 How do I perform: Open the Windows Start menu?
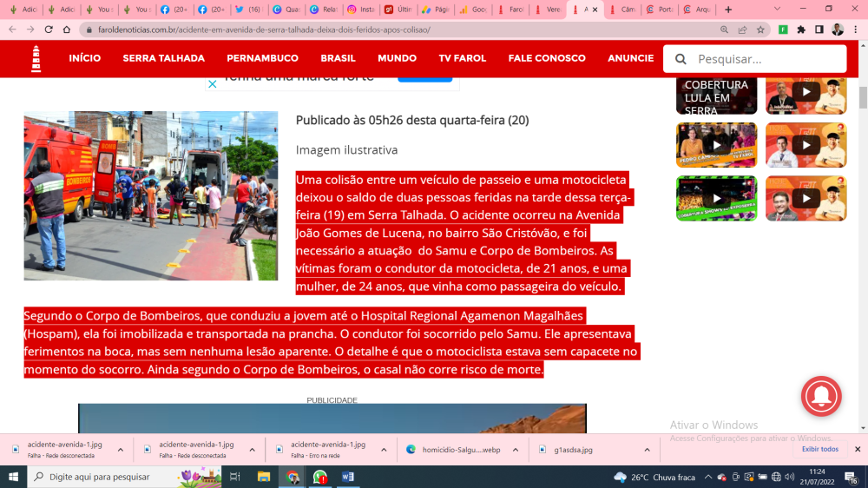(x=13, y=477)
